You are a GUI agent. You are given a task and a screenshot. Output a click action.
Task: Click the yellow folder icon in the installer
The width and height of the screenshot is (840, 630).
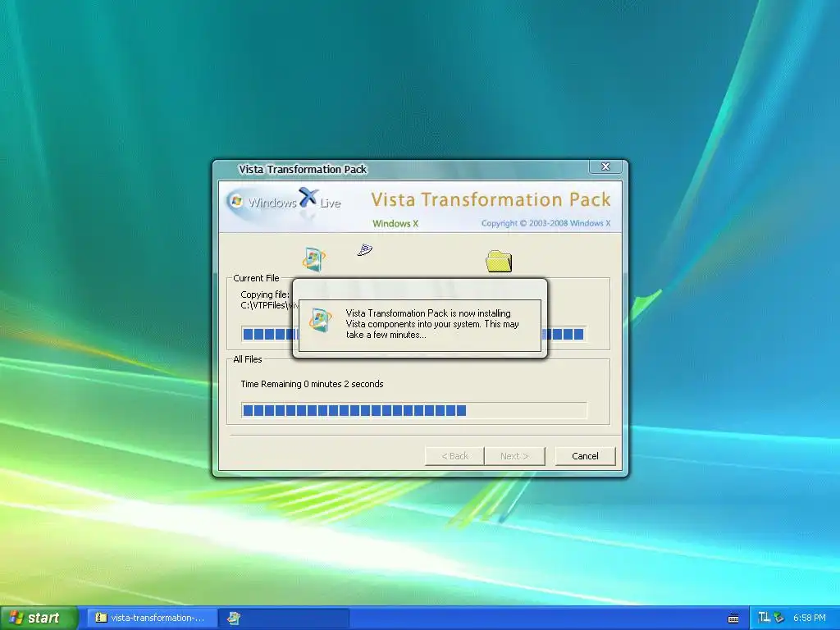[x=499, y=262]
